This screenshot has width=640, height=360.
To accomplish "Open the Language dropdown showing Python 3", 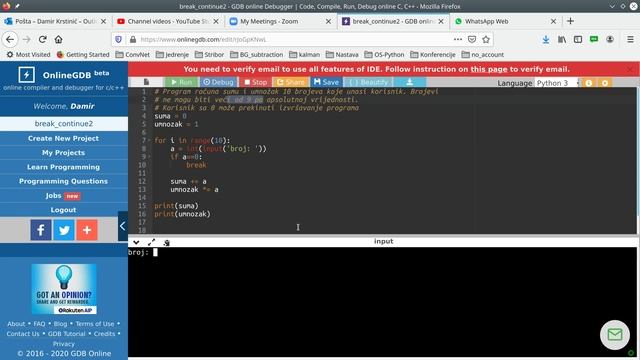I will pyautogui.click(x=557, y=83).
